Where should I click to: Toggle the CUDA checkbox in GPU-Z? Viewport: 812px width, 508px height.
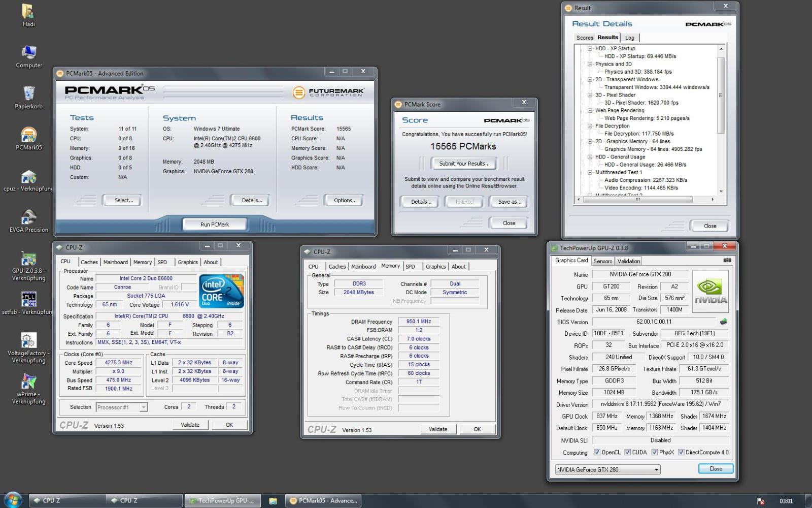coord(627,452)
